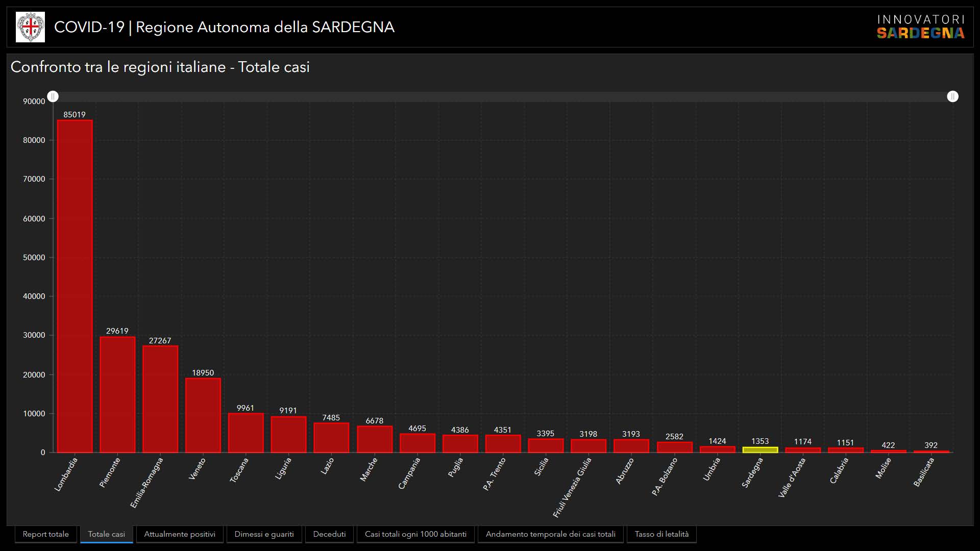Open Dimessi e guariti tab

[264, 534]
